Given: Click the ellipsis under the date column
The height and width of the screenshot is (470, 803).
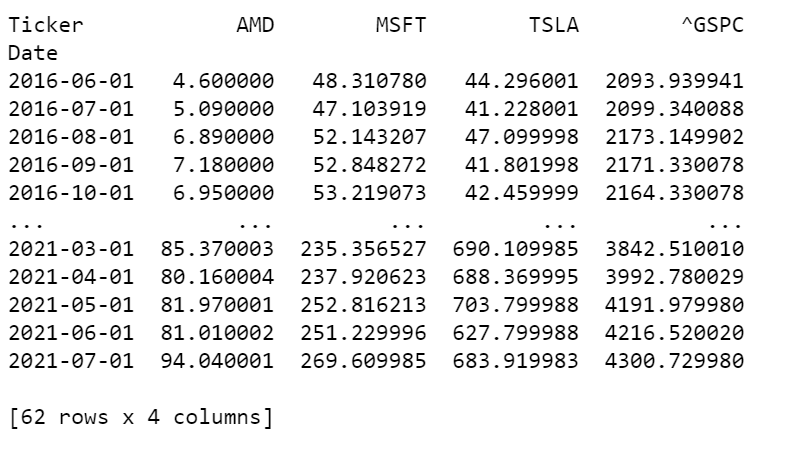Looking at the screenshot, I should coord(27,224).
